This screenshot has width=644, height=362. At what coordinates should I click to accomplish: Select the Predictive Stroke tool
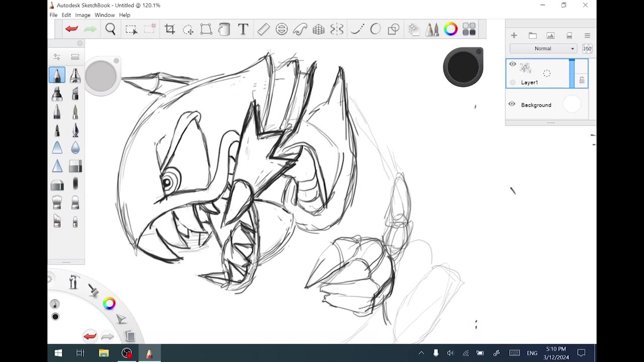pos(375,29)
